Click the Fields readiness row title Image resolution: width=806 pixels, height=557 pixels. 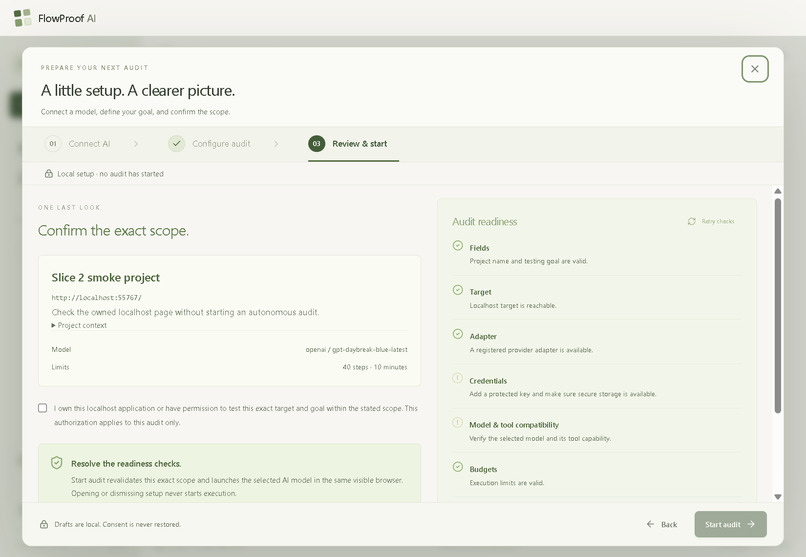click(x=479, y=248)
